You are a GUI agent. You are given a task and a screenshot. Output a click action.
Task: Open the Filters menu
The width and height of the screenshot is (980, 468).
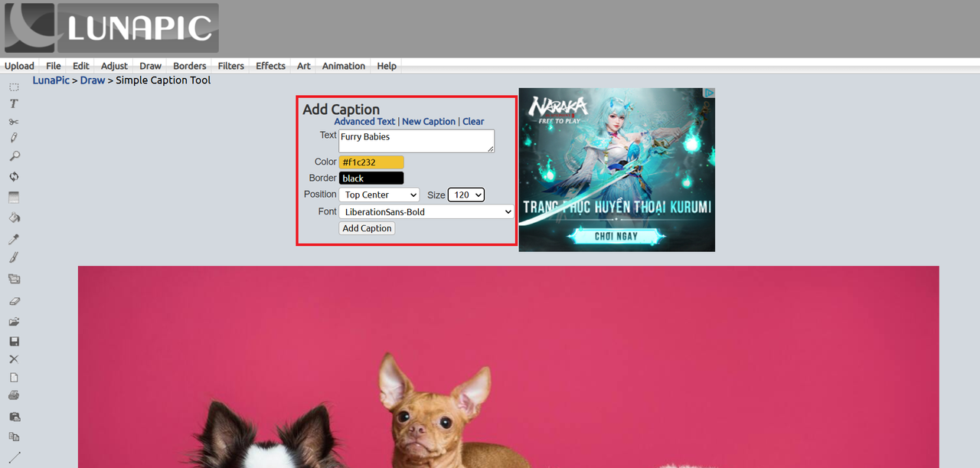(231, 66)
